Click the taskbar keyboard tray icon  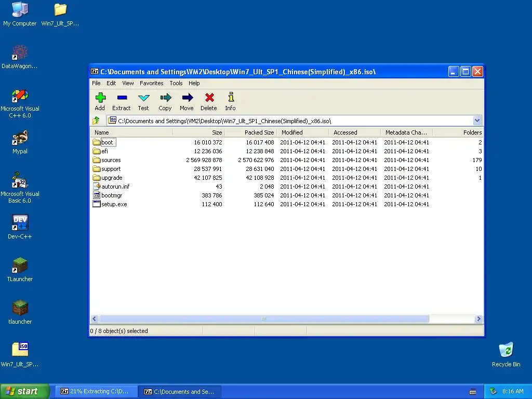[x=473, y=392]
